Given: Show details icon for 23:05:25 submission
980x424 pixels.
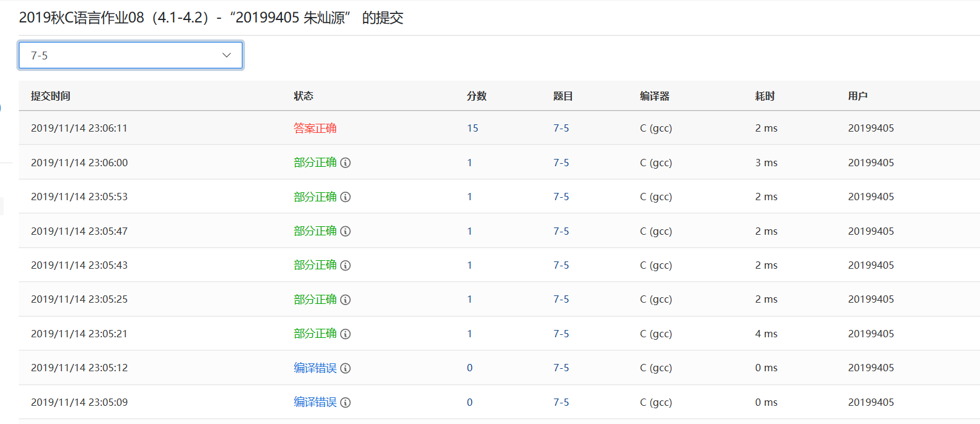Looking at the screenshot, I should [x=346, y=300].
